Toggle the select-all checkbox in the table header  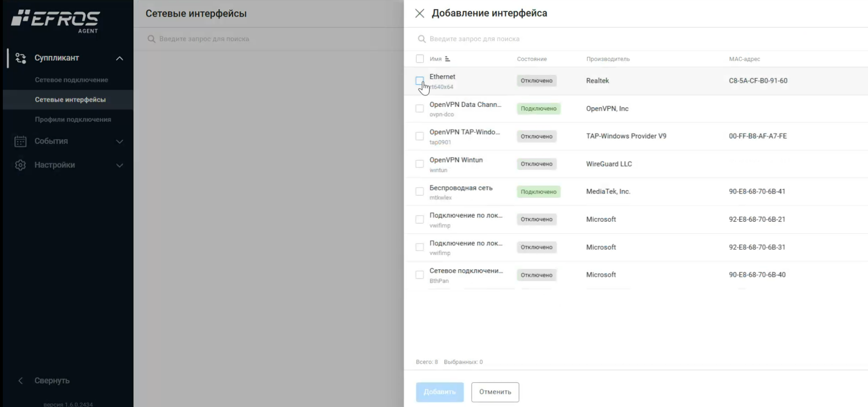click(x=419, y=59)
